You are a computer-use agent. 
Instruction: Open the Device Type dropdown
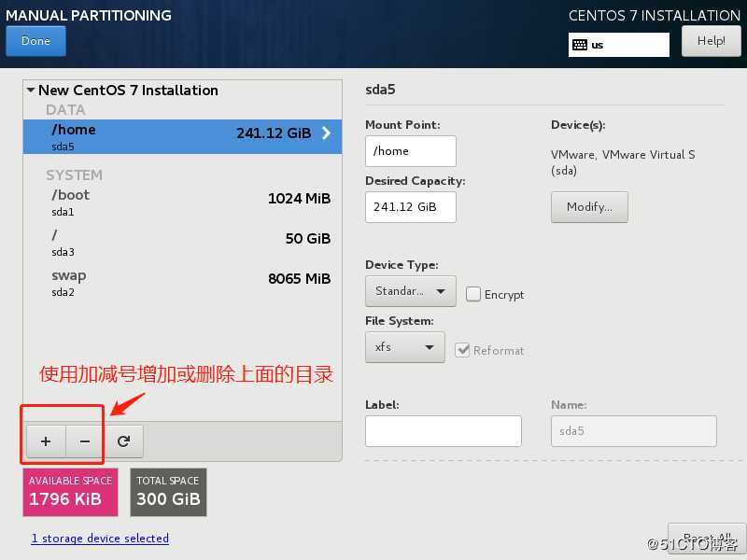pyautogui.click(x=411, y=291)
